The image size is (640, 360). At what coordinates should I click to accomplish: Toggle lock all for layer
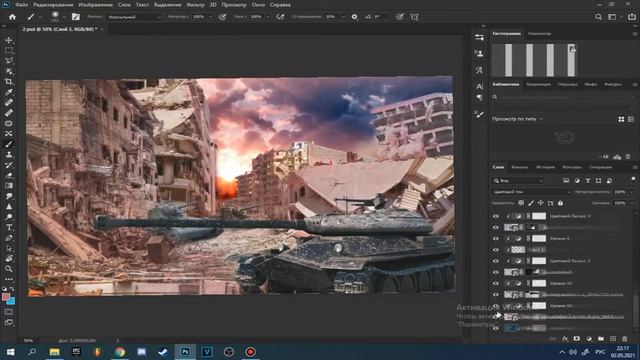point(560,203)
